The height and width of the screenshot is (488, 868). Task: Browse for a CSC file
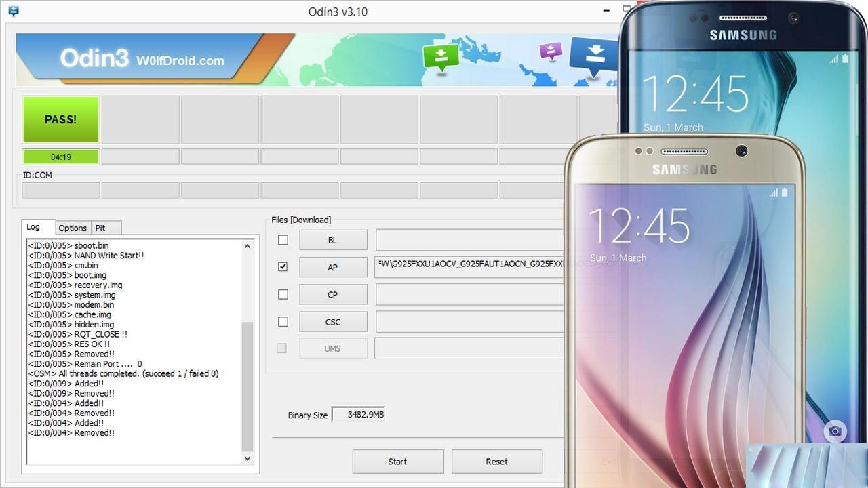[x=333, y=321]
